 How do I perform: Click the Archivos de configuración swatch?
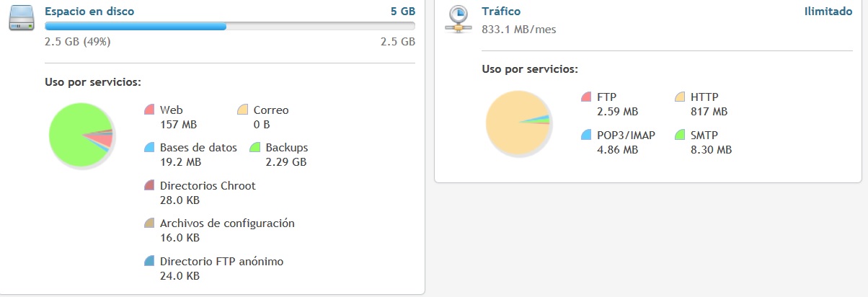coord(150,223)
